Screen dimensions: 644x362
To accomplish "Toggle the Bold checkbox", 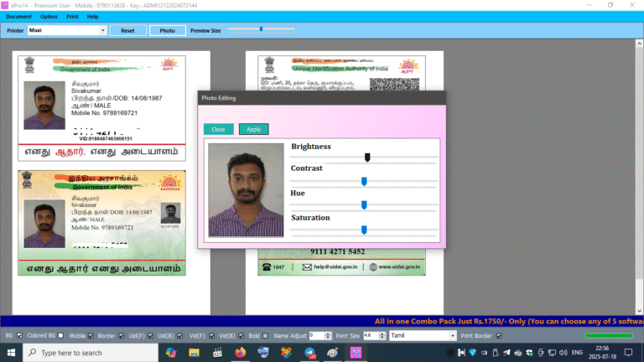I will tap(265, 336).
